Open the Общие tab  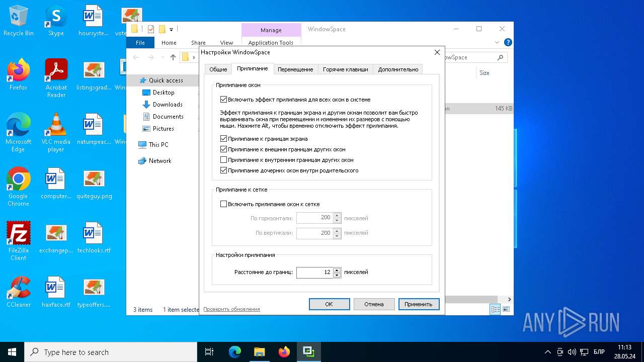[218, 69]
